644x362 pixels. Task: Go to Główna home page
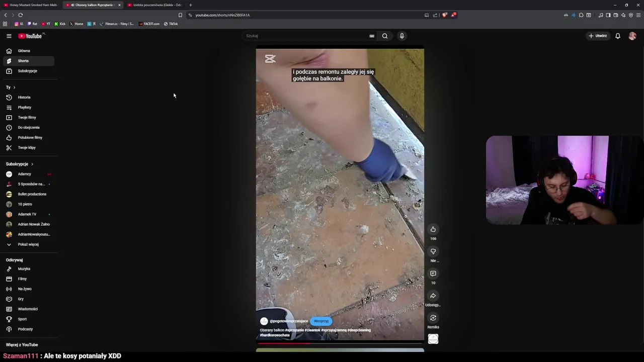pos(29,51)
